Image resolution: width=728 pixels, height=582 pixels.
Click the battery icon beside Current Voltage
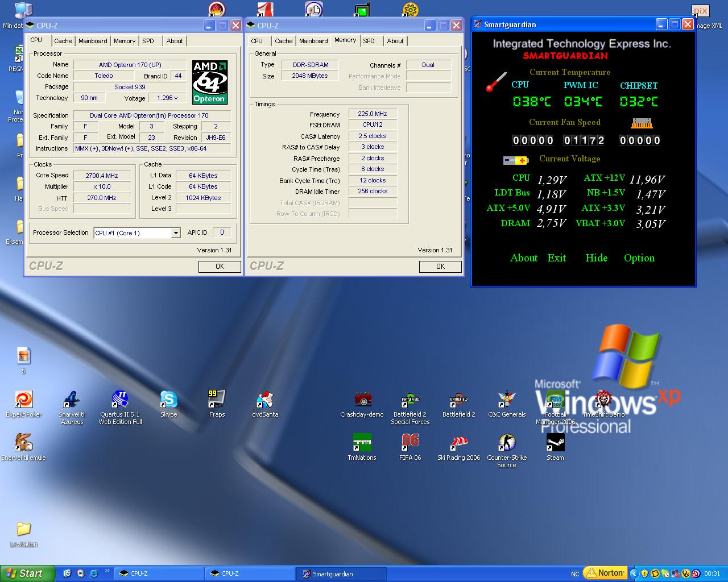pos(516,160)
